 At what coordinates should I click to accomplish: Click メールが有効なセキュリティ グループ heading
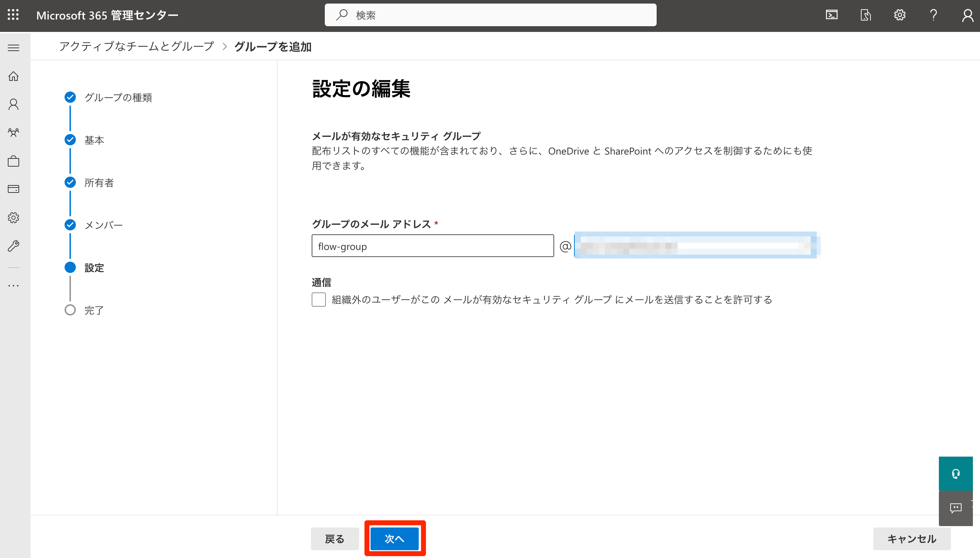396,136
